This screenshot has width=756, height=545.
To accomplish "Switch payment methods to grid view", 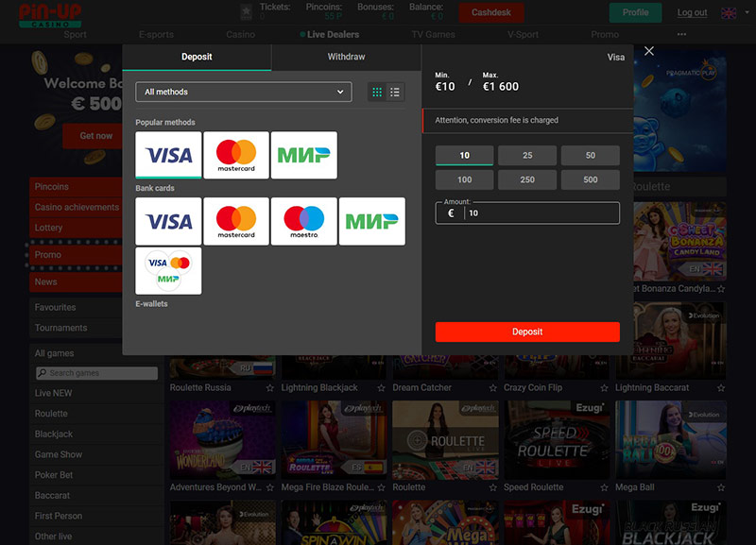I will tap(377, 92).
